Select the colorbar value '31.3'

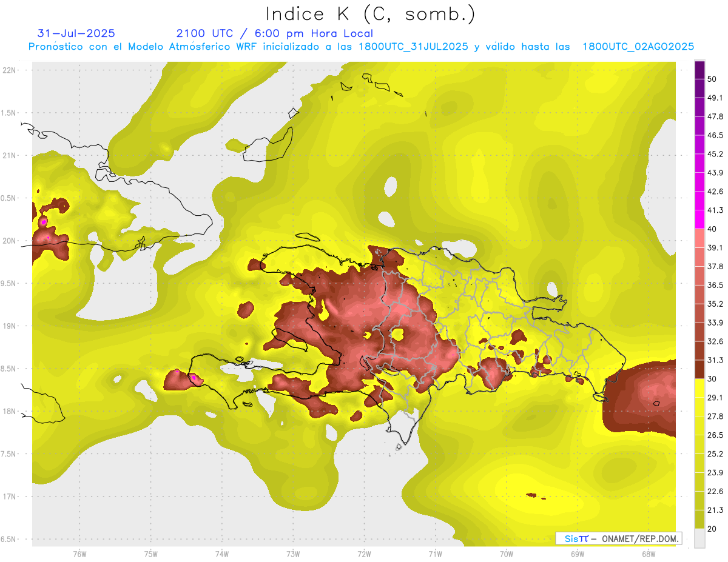click(x=715, y=360)
